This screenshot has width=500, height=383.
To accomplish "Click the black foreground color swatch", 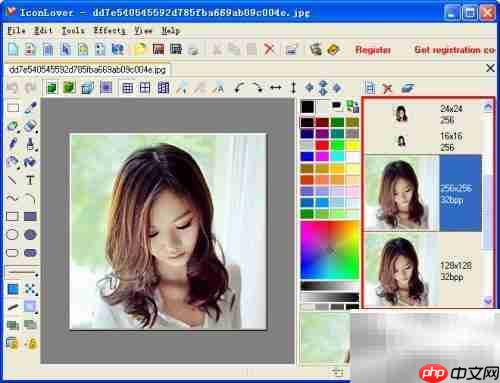I will [x=307, y=107].
